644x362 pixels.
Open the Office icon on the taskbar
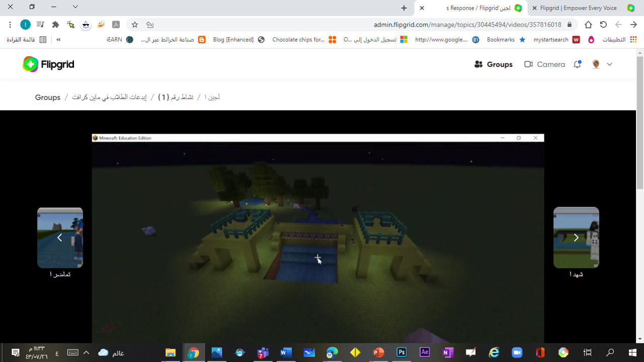pos(540,352)
